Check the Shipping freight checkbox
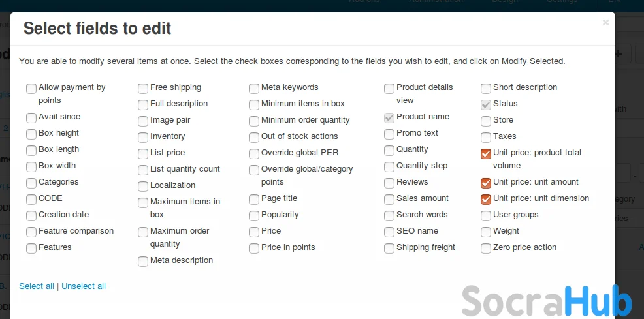Image resolution: width=644 pixels, height=319 pixels. 389,249
